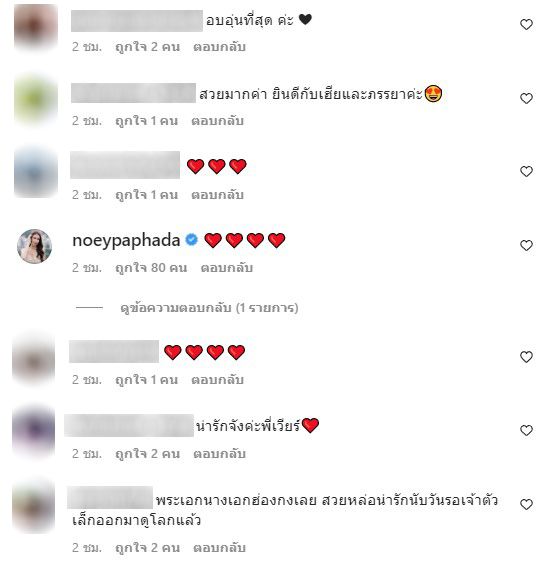Open avatar of "น่ารักจังค่ะพี่เวียร์" commenter
Screen dimensions: 544x563
[34, 431]
